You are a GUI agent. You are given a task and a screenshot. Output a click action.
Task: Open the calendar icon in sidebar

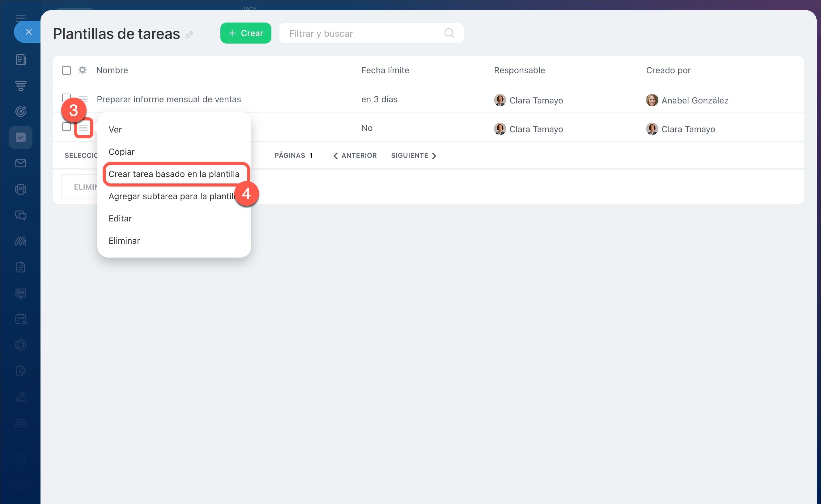(x=21, y=319)
